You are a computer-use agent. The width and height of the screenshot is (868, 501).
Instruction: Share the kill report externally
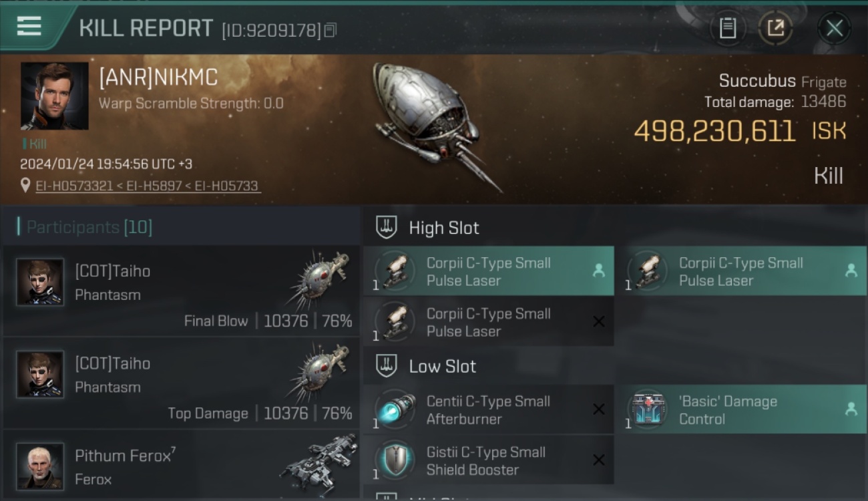[x=775, y=28]
